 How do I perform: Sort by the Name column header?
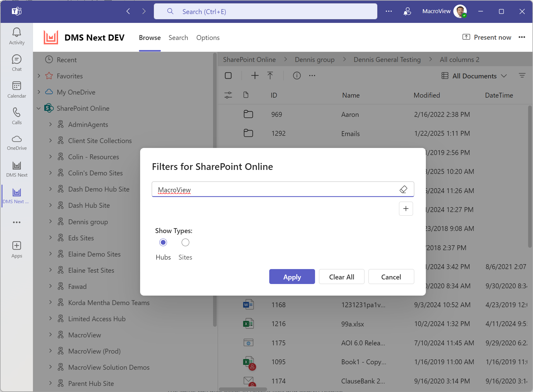[351, 95]
